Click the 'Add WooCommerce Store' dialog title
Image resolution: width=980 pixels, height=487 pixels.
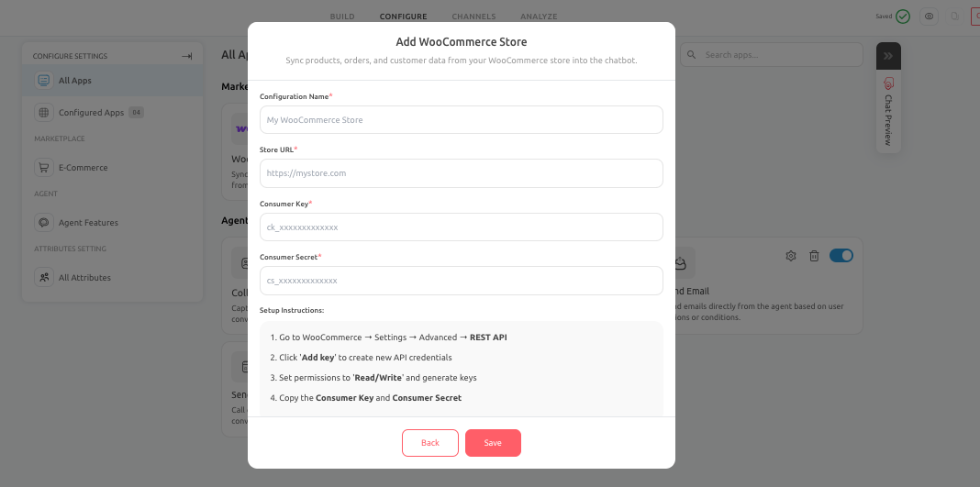point(462,42)
